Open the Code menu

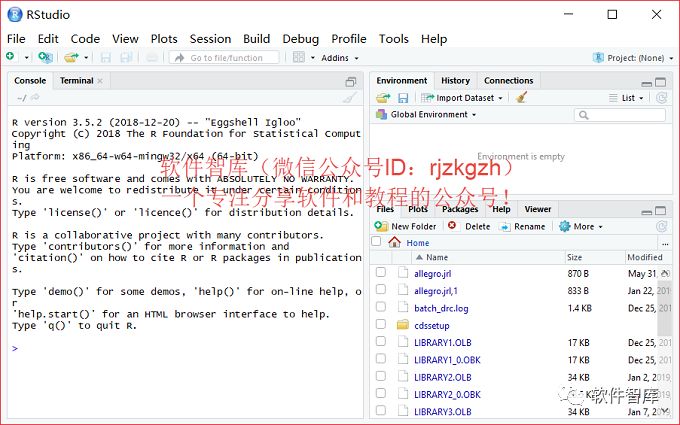pyautogui.click(x=85, y=39)
